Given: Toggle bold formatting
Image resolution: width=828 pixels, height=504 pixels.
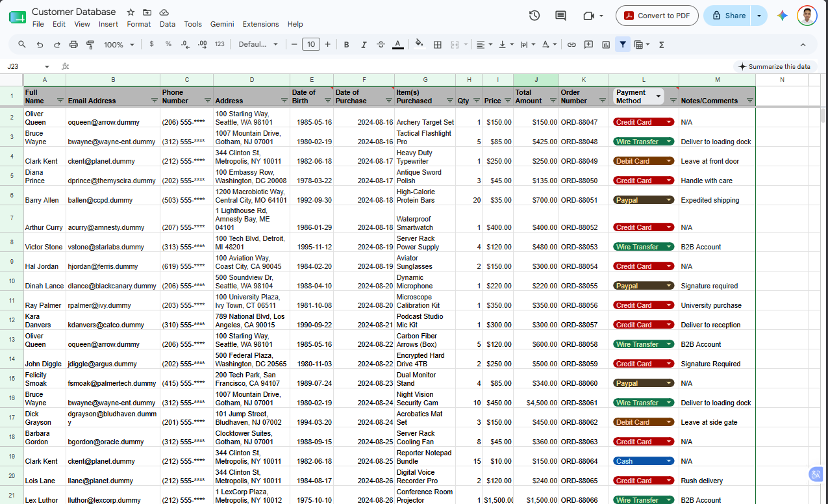Looking at the screenshot, I should point(346,44).
